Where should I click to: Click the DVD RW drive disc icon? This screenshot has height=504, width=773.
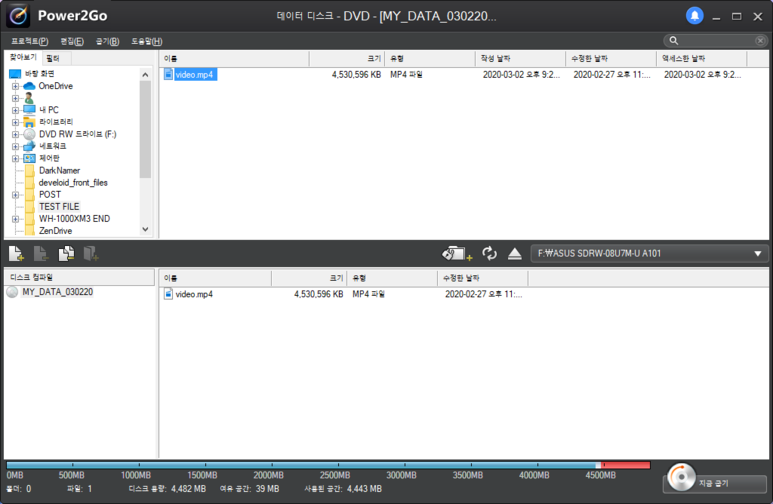click(30, 134)
